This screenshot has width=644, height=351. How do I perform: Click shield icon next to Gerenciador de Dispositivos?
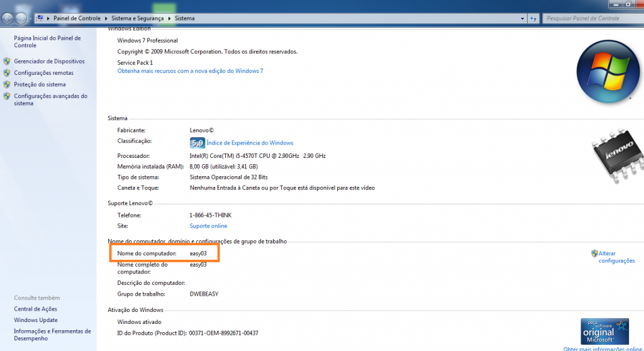[6, 61]
